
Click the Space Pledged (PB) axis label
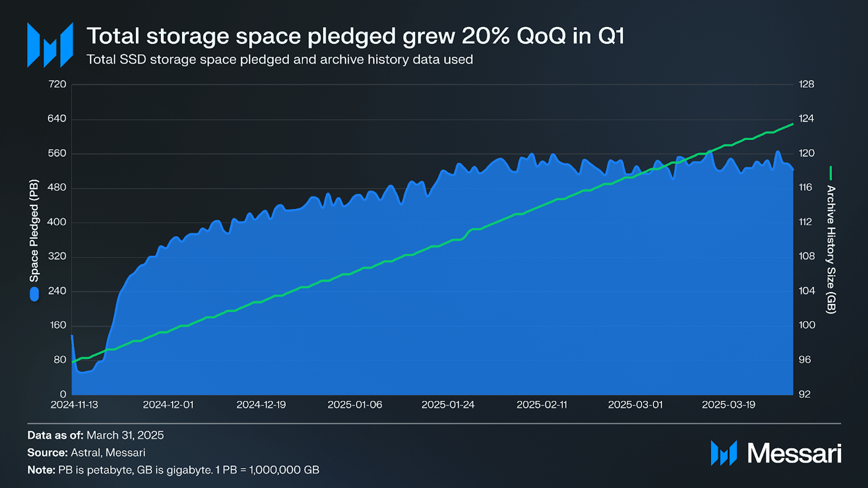pos(34,230)
